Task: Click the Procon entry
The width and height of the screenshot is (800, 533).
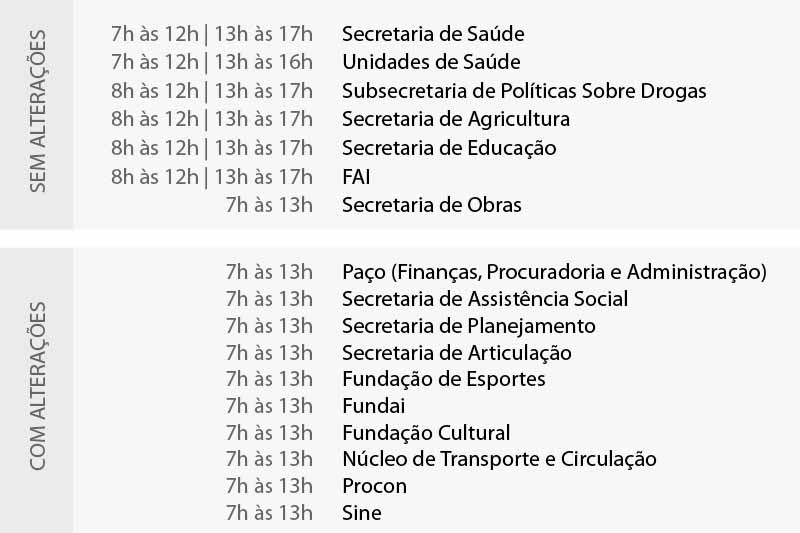Action: pos(375,487)
